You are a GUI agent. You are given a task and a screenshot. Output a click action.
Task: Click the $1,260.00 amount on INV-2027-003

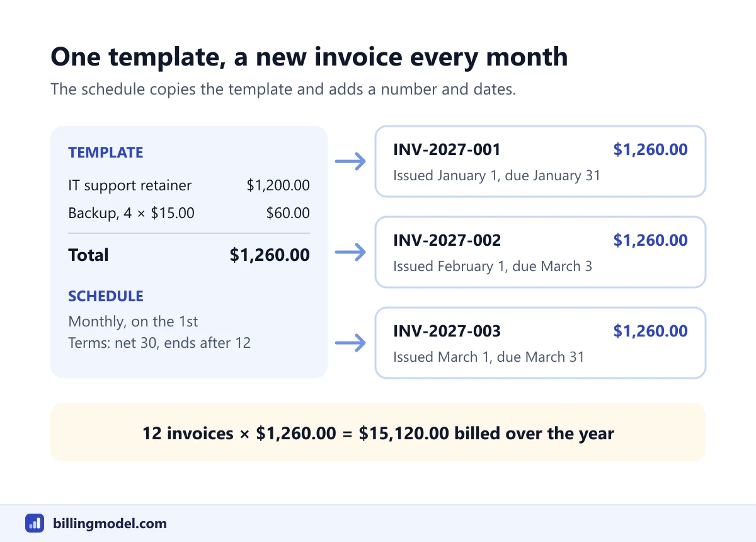coord(651,331)
